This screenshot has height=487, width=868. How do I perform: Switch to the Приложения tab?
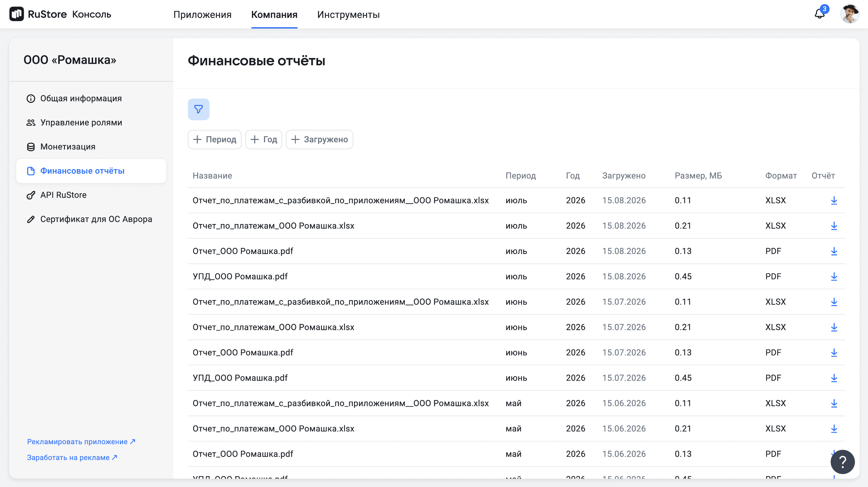(202, 15)
